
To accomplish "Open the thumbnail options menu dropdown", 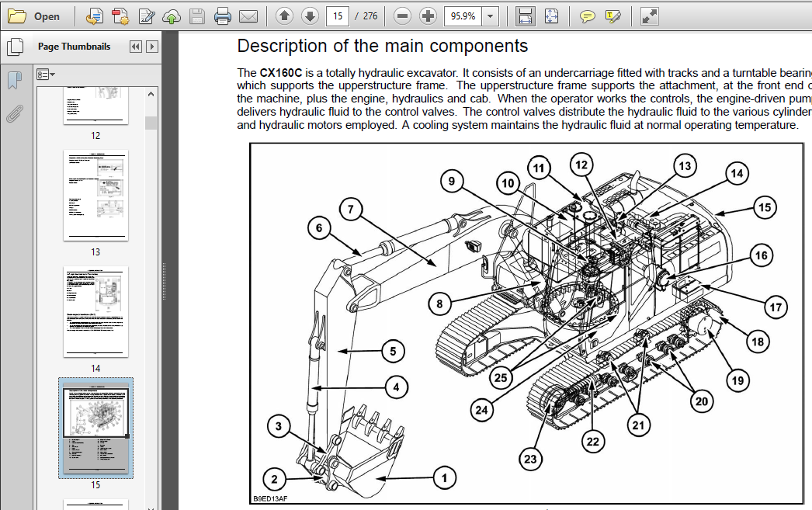I will [46, 75].
